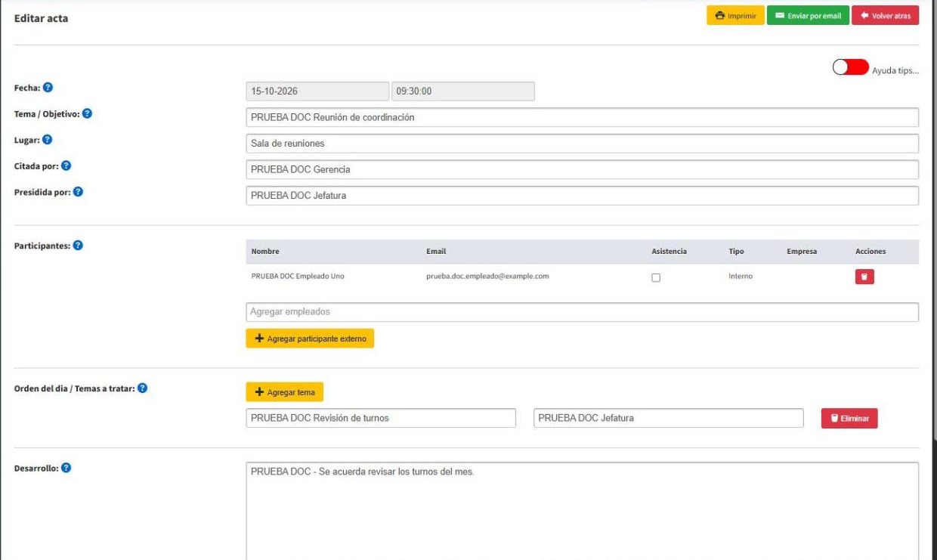Click the Empresa column header
The image size is (937, 560).
[802, 252]
